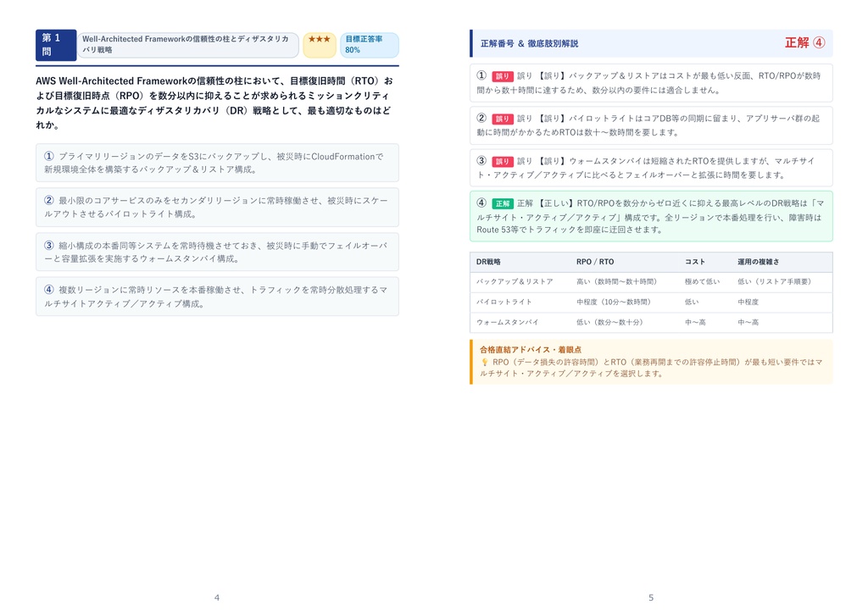Click the 運用の複雑さ table column header
Screen dimensions: 868x616
pyautogui.click(x=758, y=262)
